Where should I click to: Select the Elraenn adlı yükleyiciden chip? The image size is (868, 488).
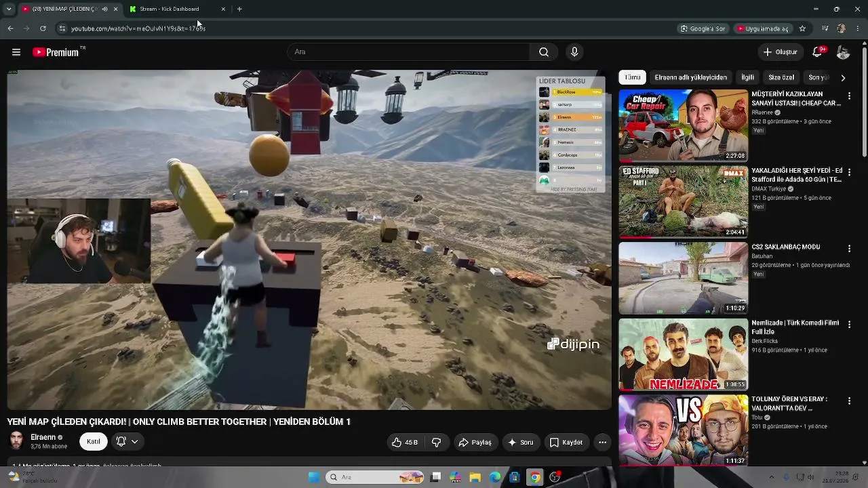(x=690, y=77)
